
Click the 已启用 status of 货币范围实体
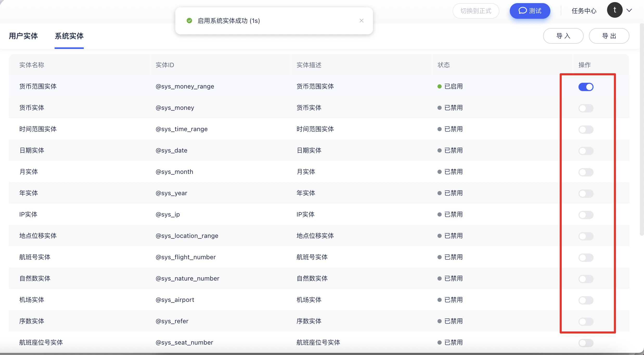pos(450,86)
